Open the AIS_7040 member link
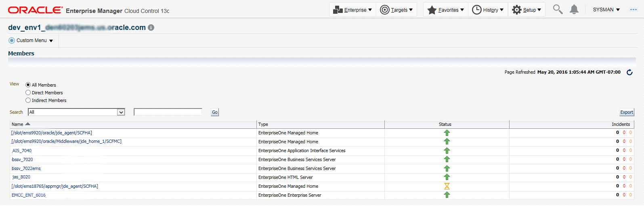The width and height of the screenshot is (644, 206). click(22, 151)
